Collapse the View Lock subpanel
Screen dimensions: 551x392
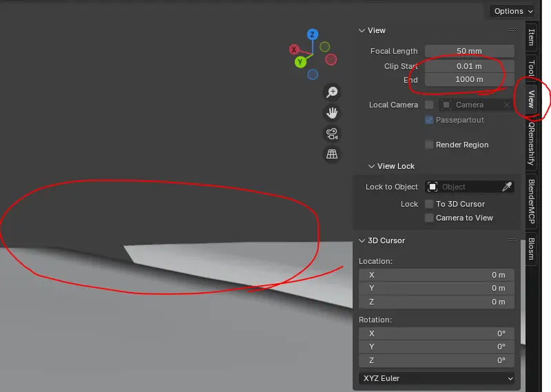tap(371, 166)
